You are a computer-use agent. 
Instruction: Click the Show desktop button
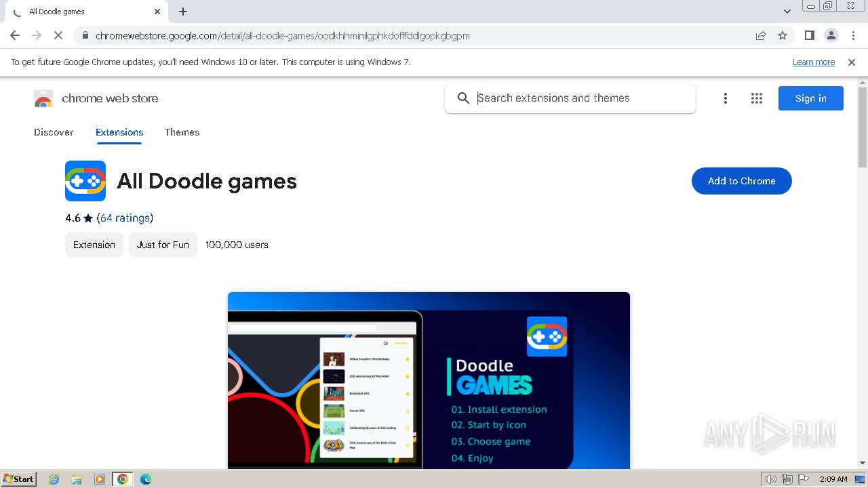(860, 479)
